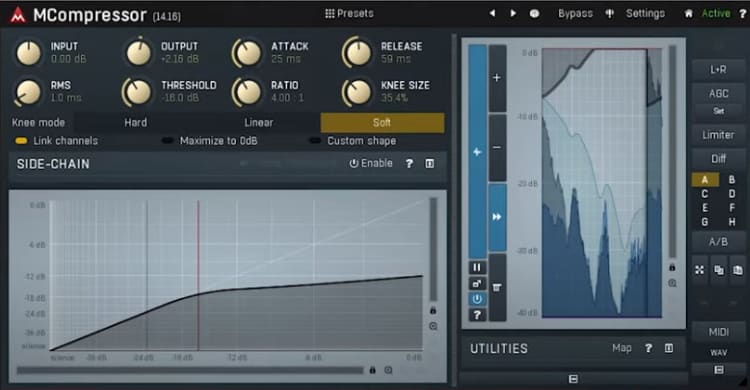The height and width of the screenshot is (390, 750).
Task: Click zoom icon beside compression graph
Action: [433, 326]
